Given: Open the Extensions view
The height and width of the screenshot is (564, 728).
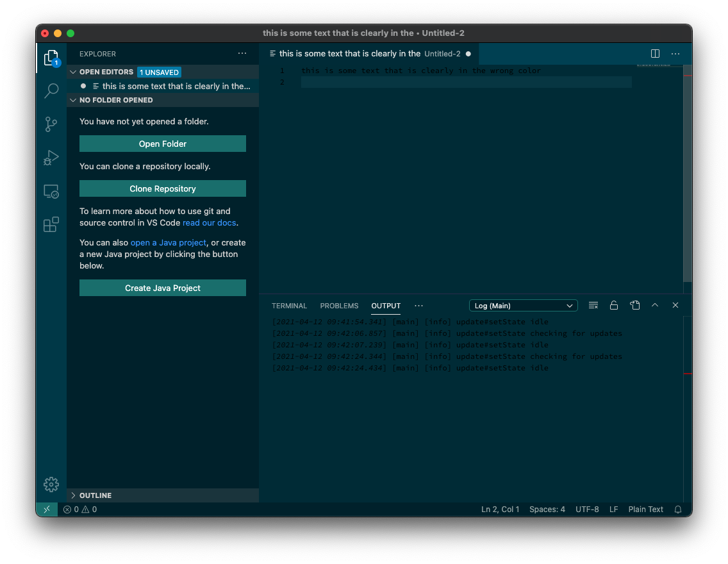Looking at the screenshot, I should (51, 224).
